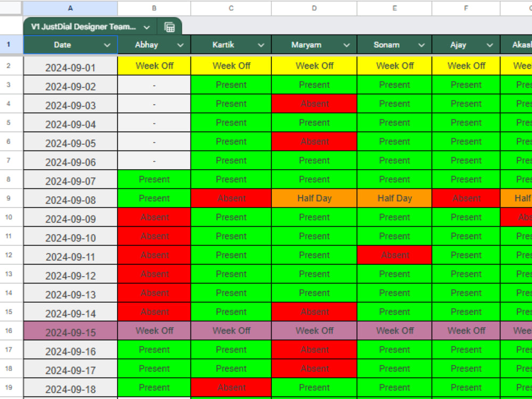Open the Abhay column dropdown arrow
Viewport: 532px width, 399px height.
[180, 45]
